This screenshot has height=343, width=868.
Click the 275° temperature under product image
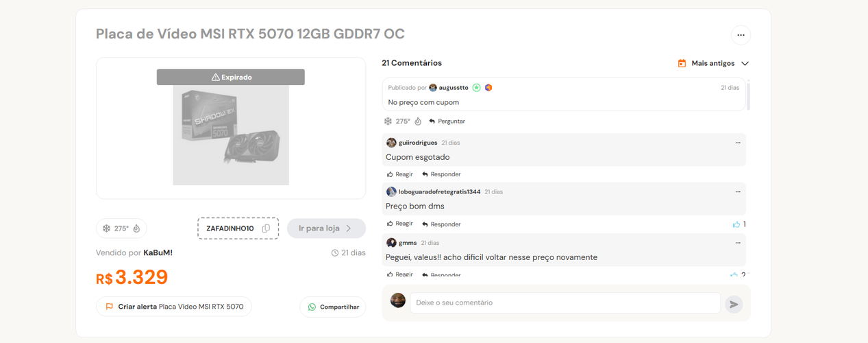click(121, 228)
